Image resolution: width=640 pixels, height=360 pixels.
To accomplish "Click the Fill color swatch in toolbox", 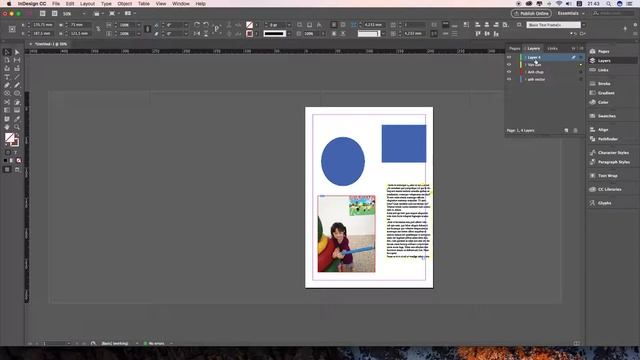I will pyautogui.click(x=9, y=138).
